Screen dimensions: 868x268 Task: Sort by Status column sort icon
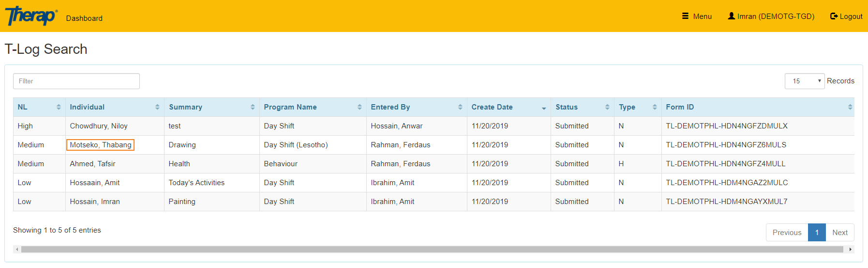(x=607, y=107)
